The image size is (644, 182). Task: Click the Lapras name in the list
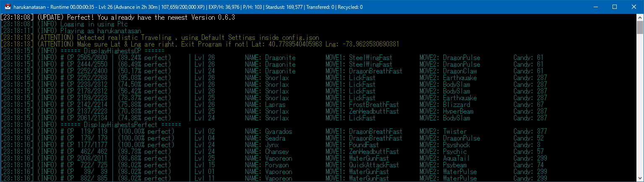(x=275, y=105)
